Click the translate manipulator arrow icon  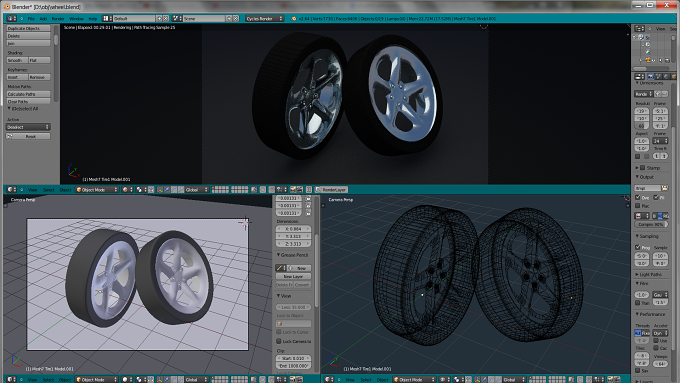coord(167,190)
